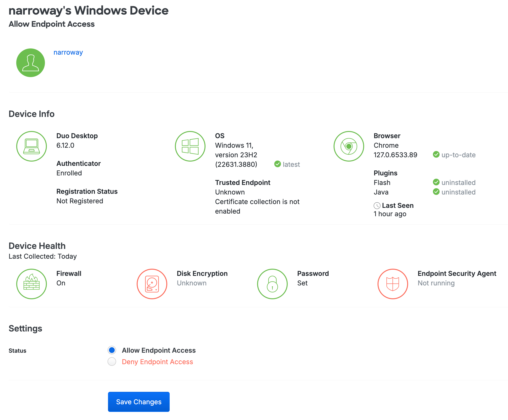Image resolution: width=508 pixels, height=420 pixels.
Task: Click the Password padlock icon
Action: (x=272, y=284)
